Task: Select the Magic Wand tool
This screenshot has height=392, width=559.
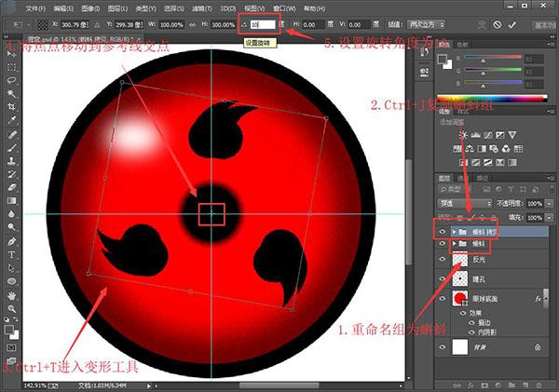Action: tap(11, 93)
